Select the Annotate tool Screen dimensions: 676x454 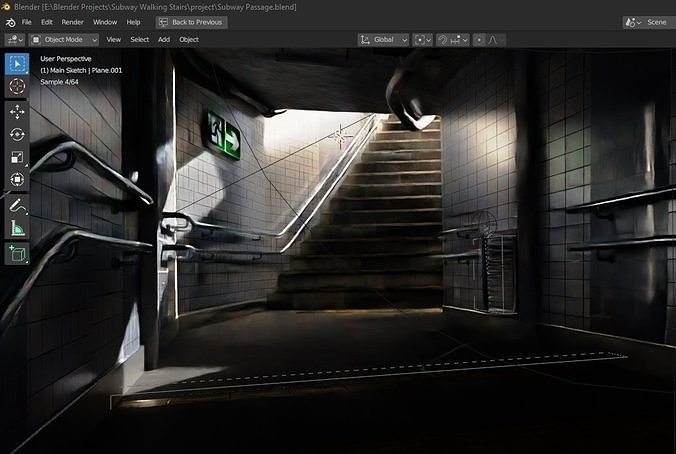coord(17,205)
